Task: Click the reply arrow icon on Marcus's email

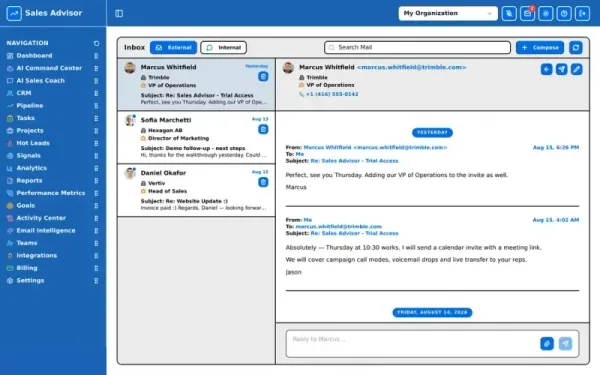Action: [x=546, y=69]
